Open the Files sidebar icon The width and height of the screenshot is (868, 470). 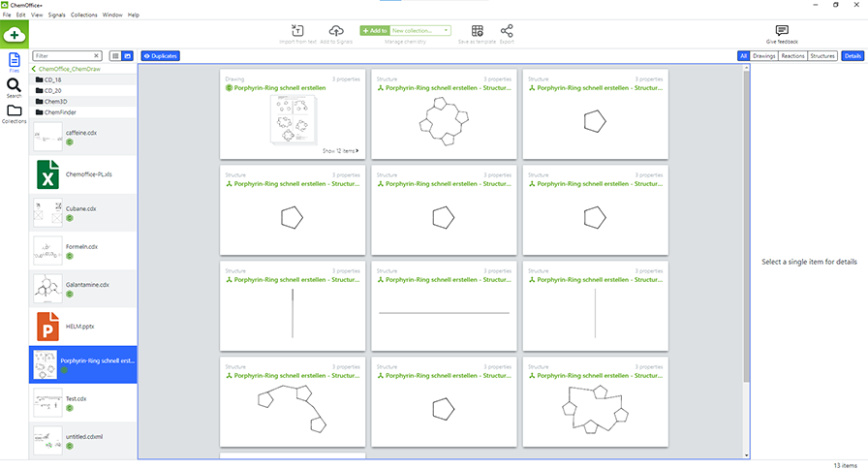[x=15, y=62]
